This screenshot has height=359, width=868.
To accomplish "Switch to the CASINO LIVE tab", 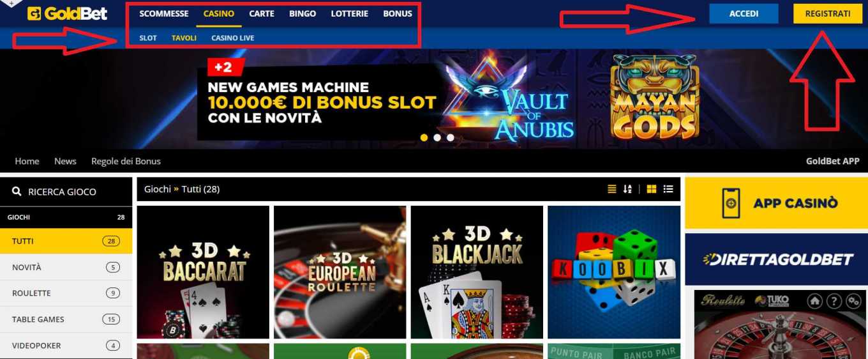I will point(233,38).
